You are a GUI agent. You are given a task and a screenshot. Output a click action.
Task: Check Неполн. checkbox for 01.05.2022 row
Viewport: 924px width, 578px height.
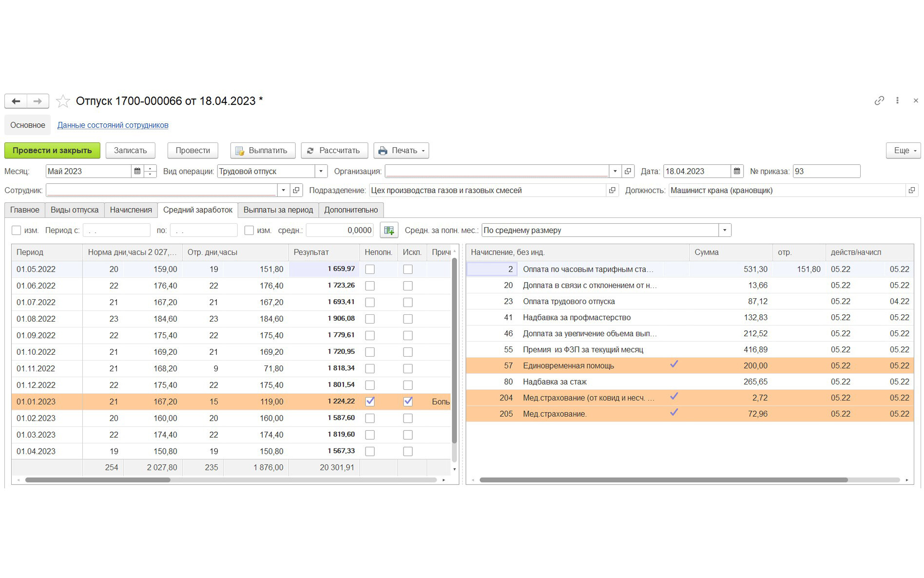click(370, 270)
